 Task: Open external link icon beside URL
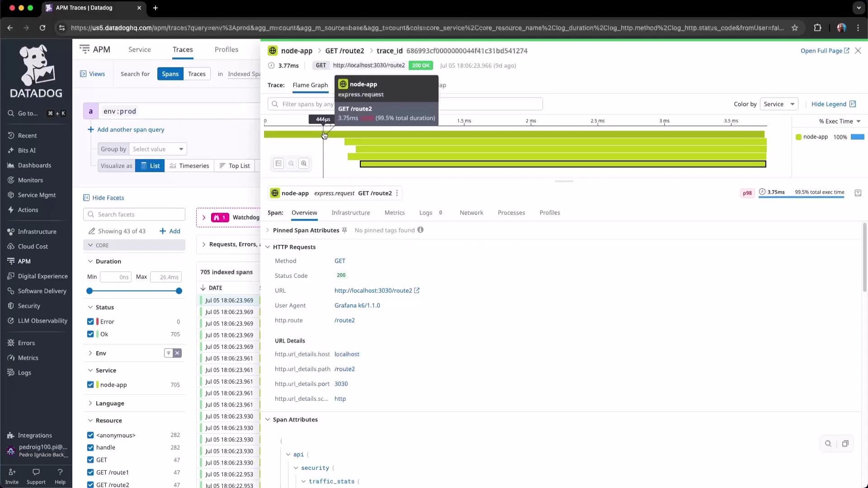click(417, 291)
